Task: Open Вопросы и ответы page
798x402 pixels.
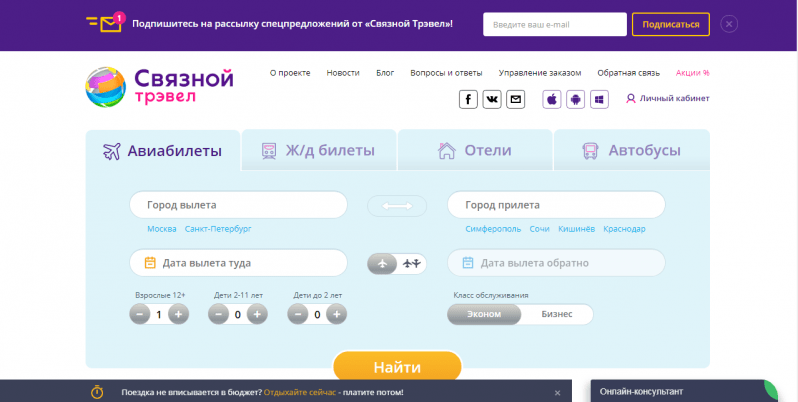Action: [x=446, y=73]
